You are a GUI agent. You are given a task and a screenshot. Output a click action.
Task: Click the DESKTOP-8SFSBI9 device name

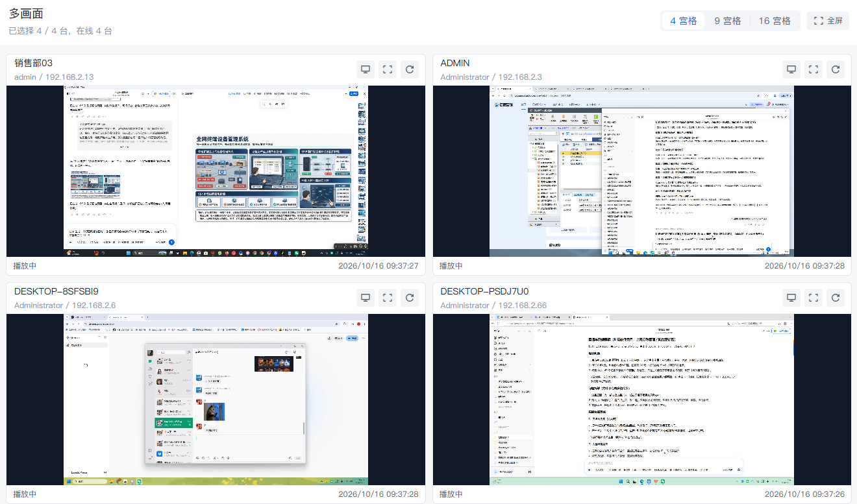[x=56, y=291]
